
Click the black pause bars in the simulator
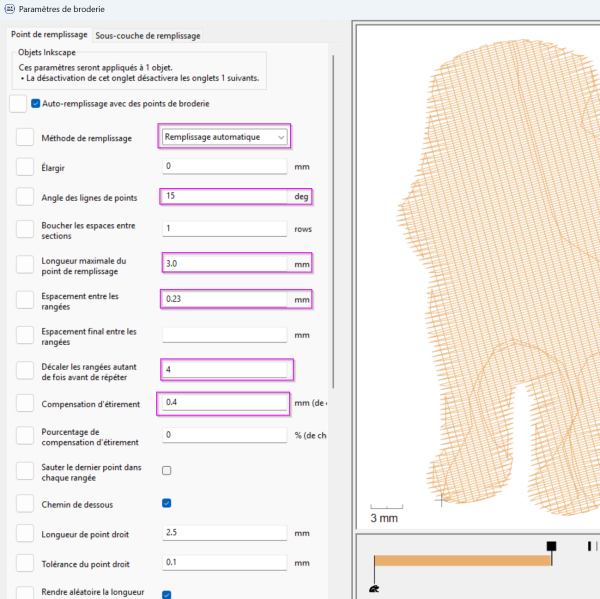tap(591, 546)
